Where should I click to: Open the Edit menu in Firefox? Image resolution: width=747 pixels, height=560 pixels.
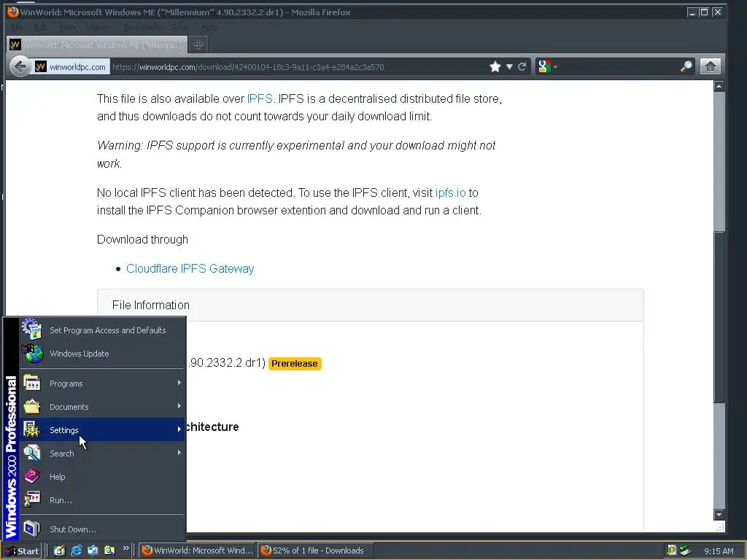[41, 27]
